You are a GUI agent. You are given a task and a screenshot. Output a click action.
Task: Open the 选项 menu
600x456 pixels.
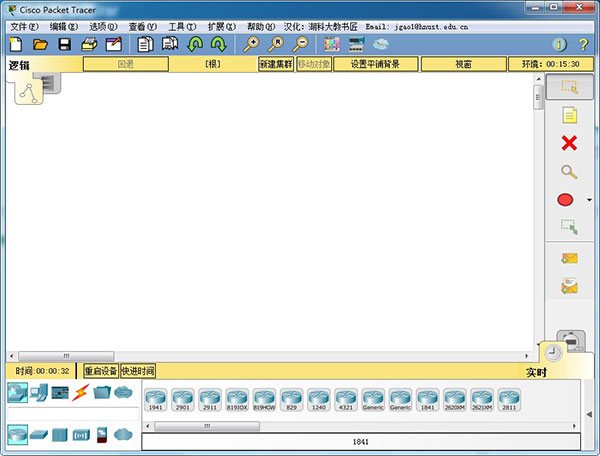(x=103, y=27)
